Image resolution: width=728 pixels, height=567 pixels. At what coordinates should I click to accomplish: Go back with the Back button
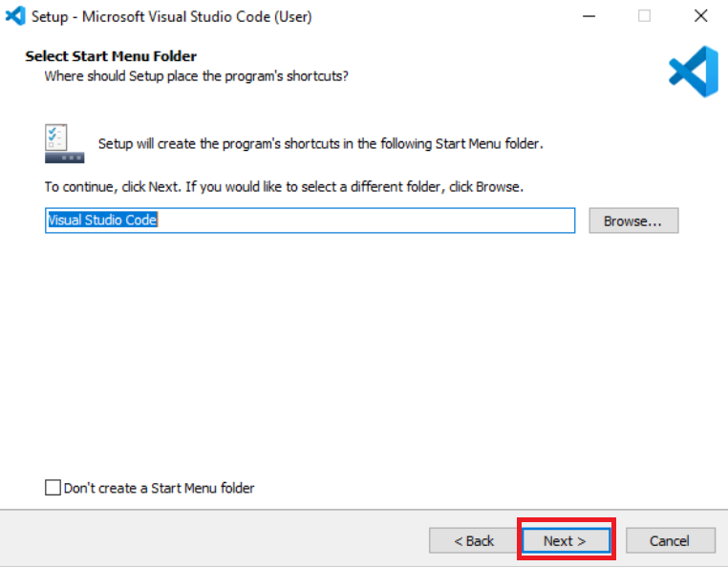474,540
